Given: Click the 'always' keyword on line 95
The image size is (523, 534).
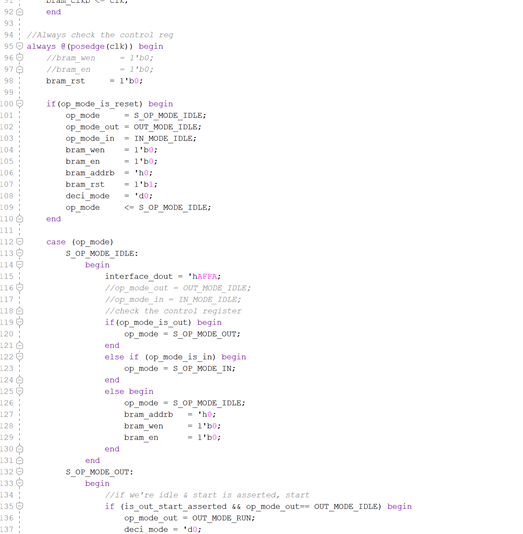Looking at the screenshot, I should click(41, 46).
